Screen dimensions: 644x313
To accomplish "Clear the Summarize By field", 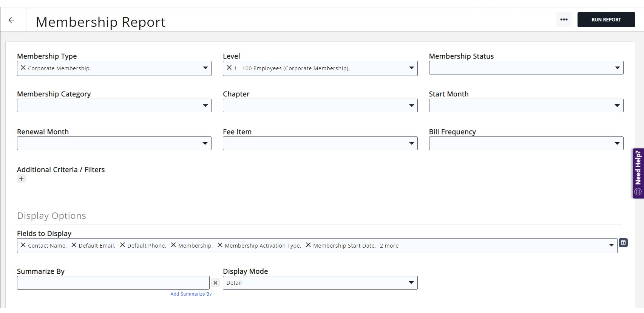I will coord(215,283).
